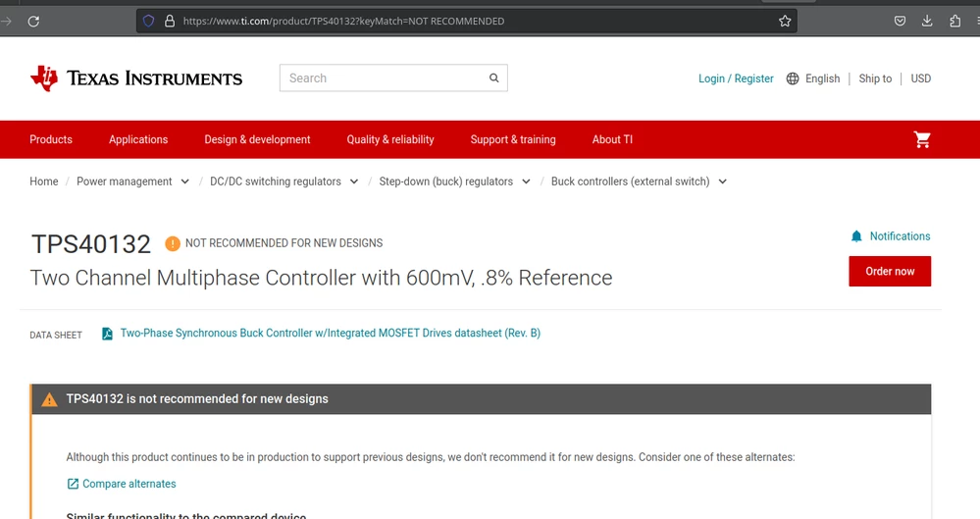The width and height of the screenshot is (980, 519).
Task: Click the DC/DC switching regulators breadcrumb
Action: click(276, 182)
